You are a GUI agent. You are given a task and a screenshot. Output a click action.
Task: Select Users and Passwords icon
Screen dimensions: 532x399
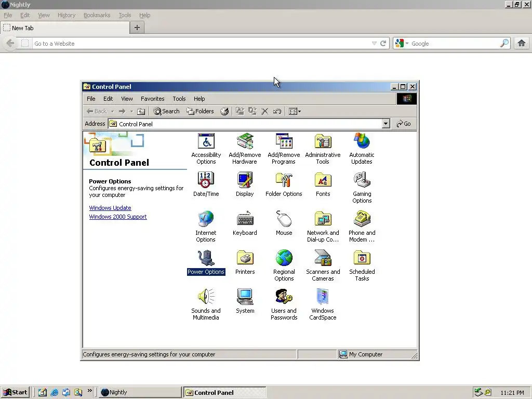[x=284, y=297]
